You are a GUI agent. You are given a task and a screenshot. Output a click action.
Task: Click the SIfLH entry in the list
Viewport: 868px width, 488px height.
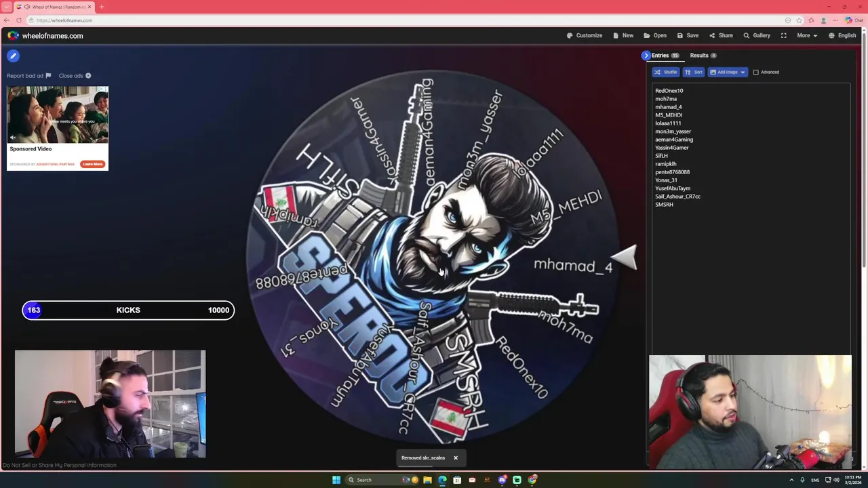[661, 156]
